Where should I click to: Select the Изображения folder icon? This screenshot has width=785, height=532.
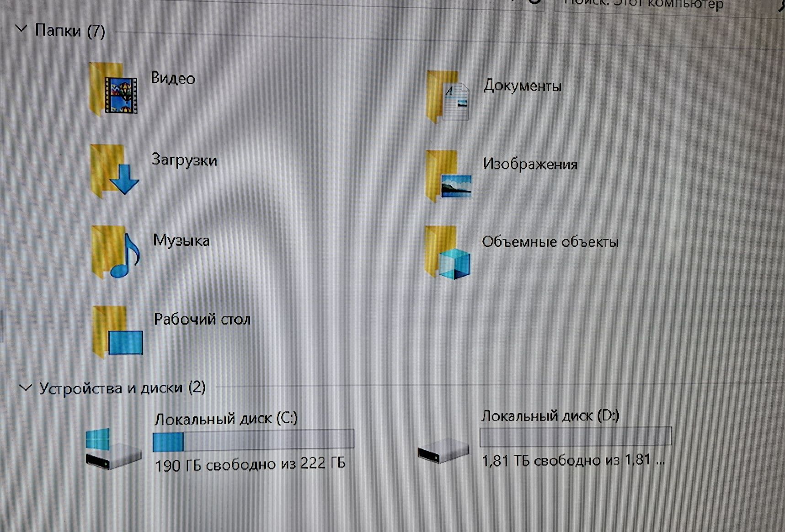448,176
